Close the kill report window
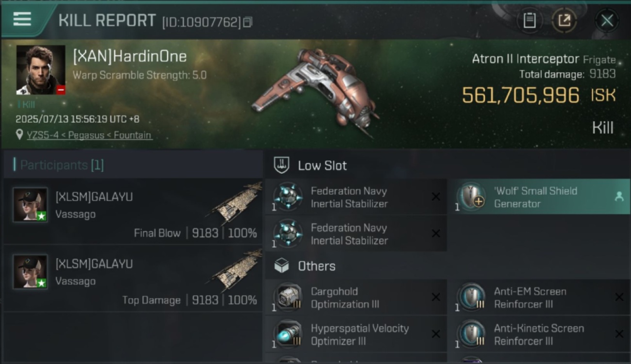The width and height of the screenshot is (631, 364). (x=607, y=20)
